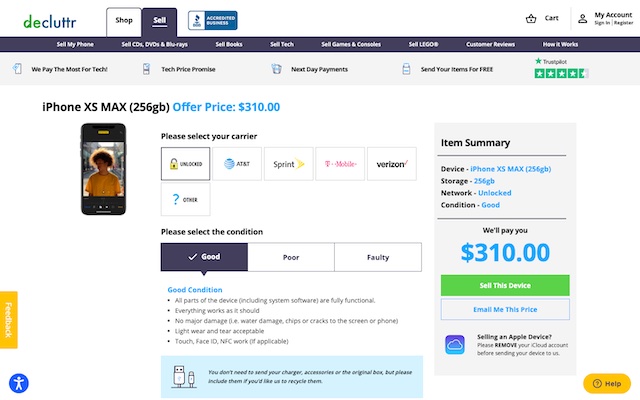
Task: Click the Next Day Payments calendar icon
Action: (277, 70)
